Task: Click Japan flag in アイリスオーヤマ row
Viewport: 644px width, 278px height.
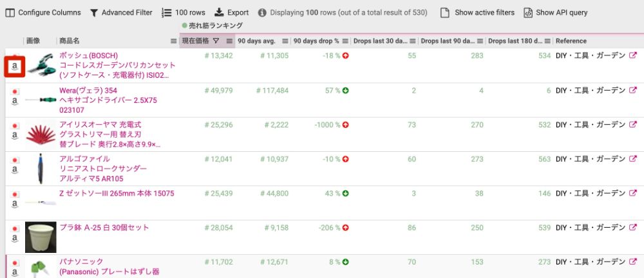Action: pos(15,126)
